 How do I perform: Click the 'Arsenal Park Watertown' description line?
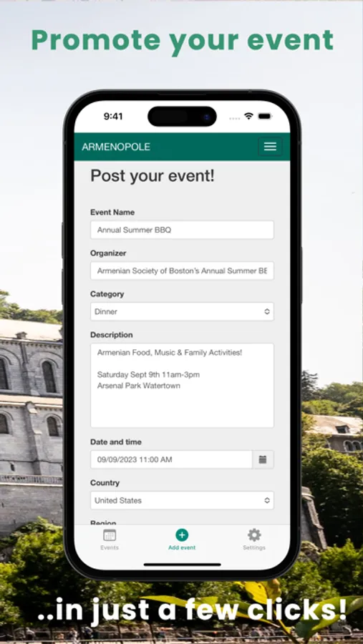[x=138, y=386]
